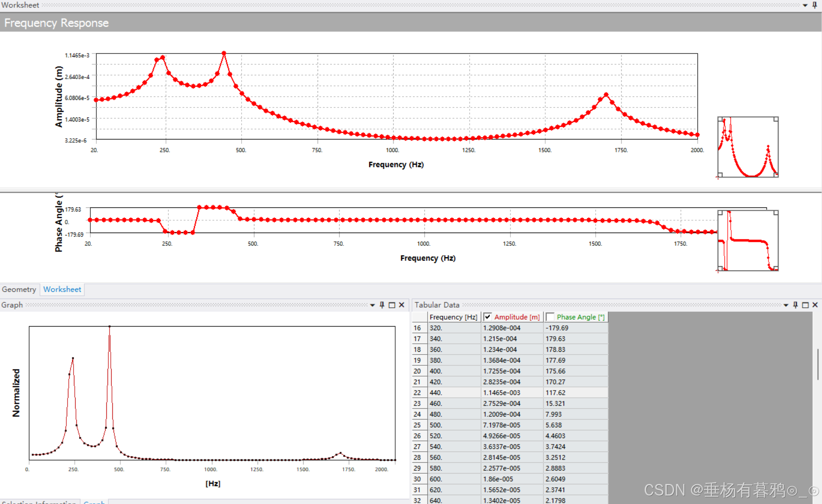This screenshot has width=822, height=504.
Task: Open the Graph panel options dropdown
Action: tap(372, 305)
